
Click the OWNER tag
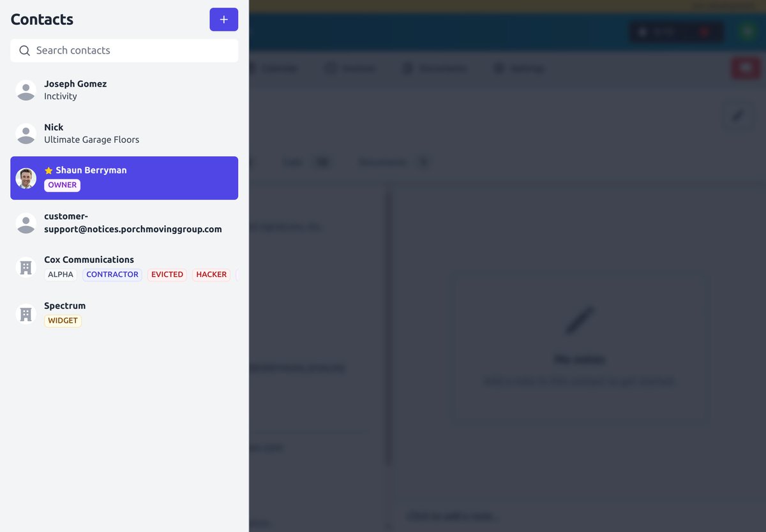pyautogui.click(x=62, y=185)
